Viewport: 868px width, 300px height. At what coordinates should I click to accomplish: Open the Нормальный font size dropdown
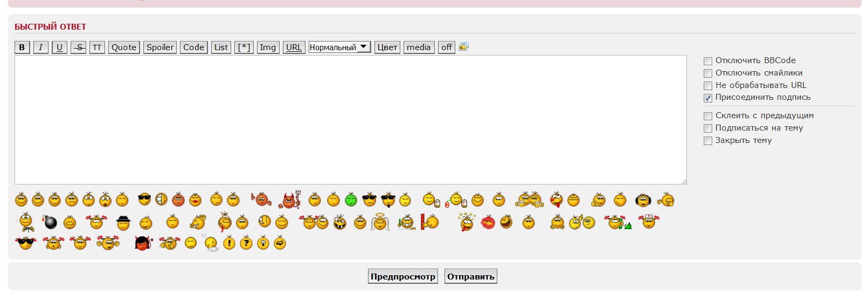tap(339, 47)
